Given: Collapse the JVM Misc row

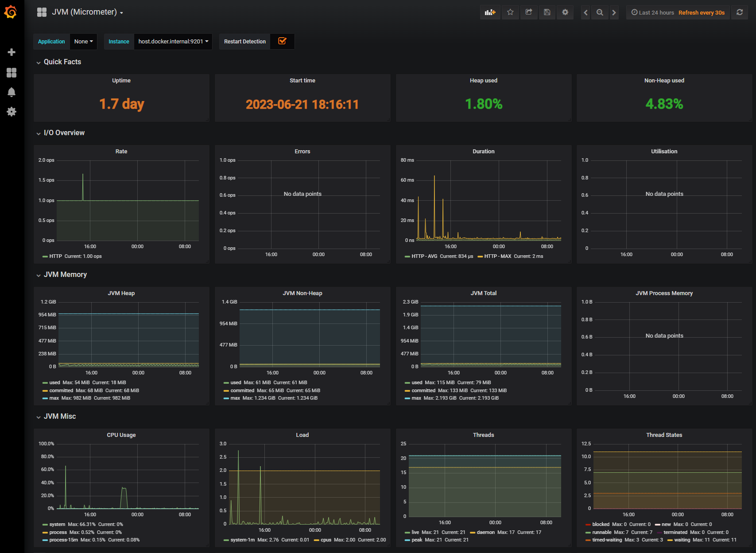Looking at the screenshot, I should (56, 417).
